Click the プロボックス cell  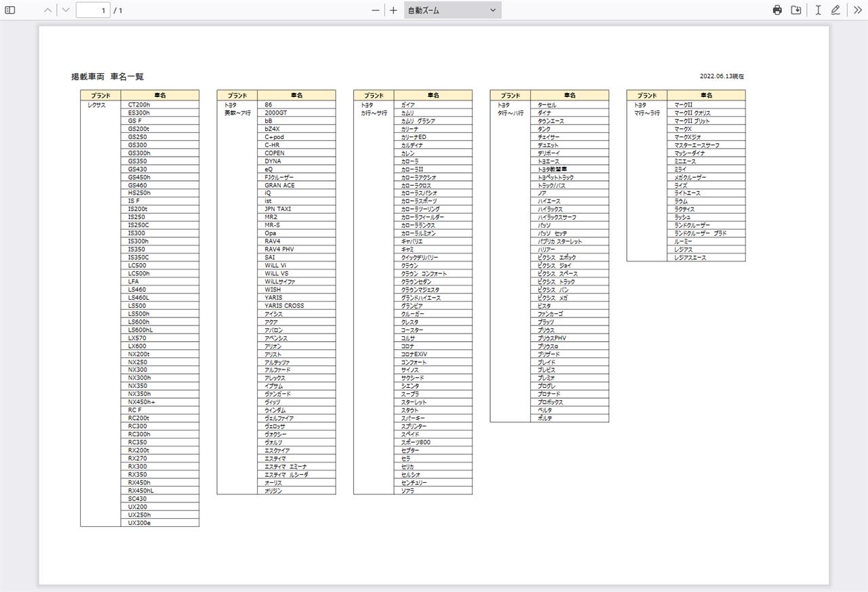coord(570,402)
